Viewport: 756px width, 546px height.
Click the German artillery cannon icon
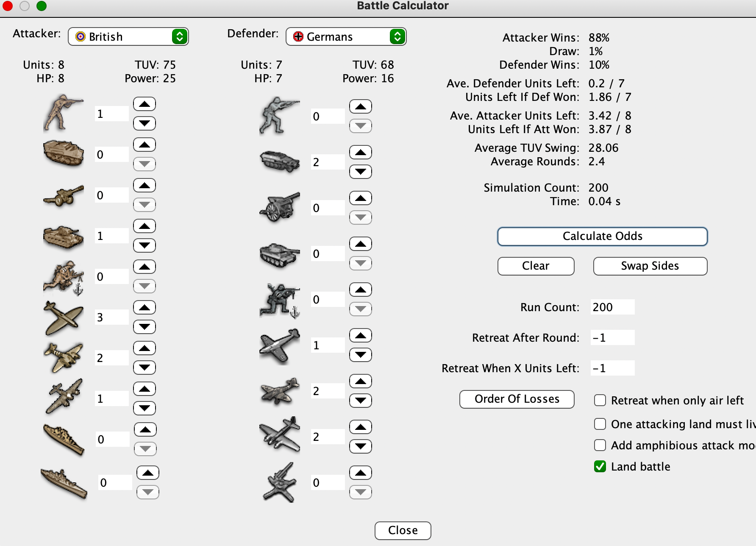click(x=280, y=207)
